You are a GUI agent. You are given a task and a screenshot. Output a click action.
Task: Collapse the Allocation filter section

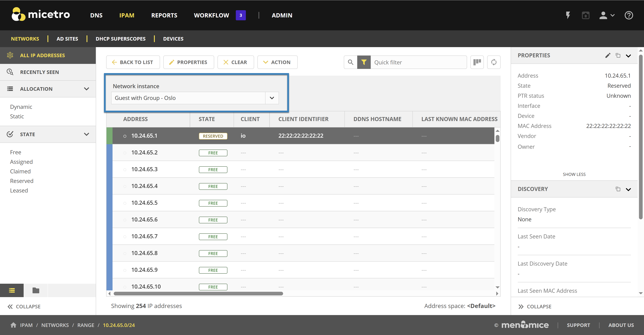(87, 89)
